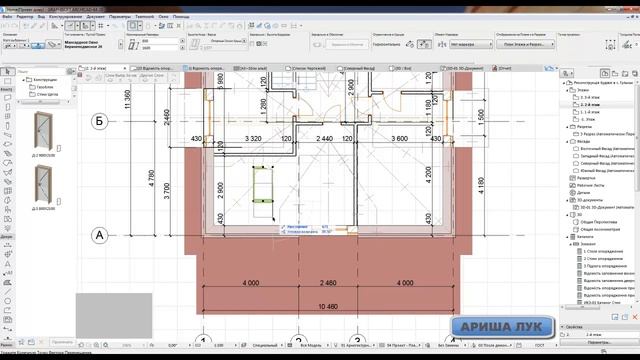Image resolution: width=640 pixels, height=360 pixels.
Task: Switch to the '3D-01 3D-Документ' tab
Action: (462, 68)
